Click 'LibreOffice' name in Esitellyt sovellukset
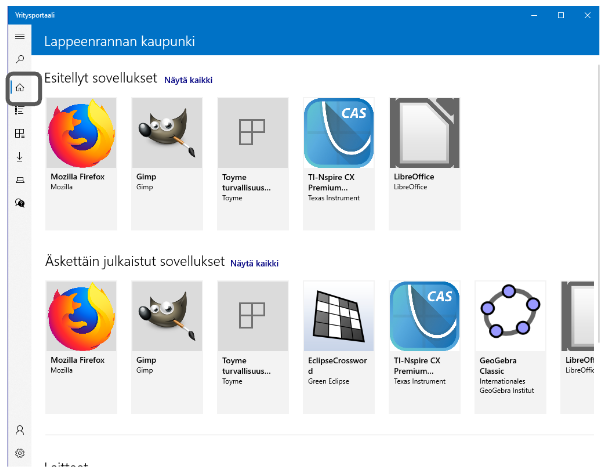The width and height of the screenshot is (604, 471). (x=414, y=177)
